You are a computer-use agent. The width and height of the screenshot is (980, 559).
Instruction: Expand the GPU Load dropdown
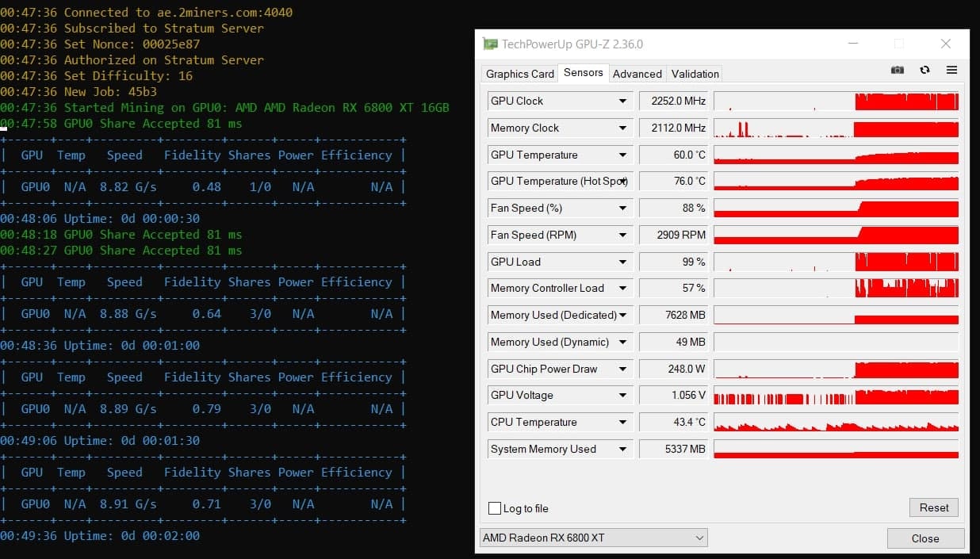622,262
